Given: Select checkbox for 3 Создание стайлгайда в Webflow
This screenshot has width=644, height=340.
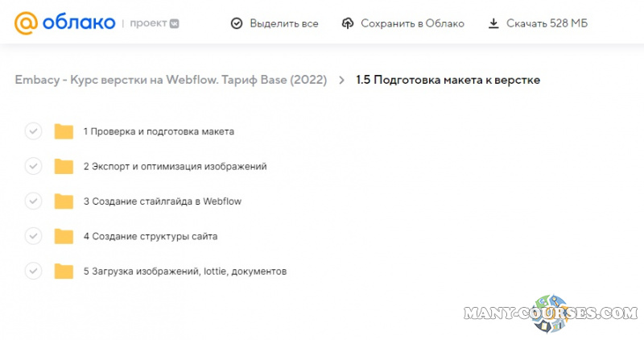Looking at the screenshot, I should (x=33, y=201).
